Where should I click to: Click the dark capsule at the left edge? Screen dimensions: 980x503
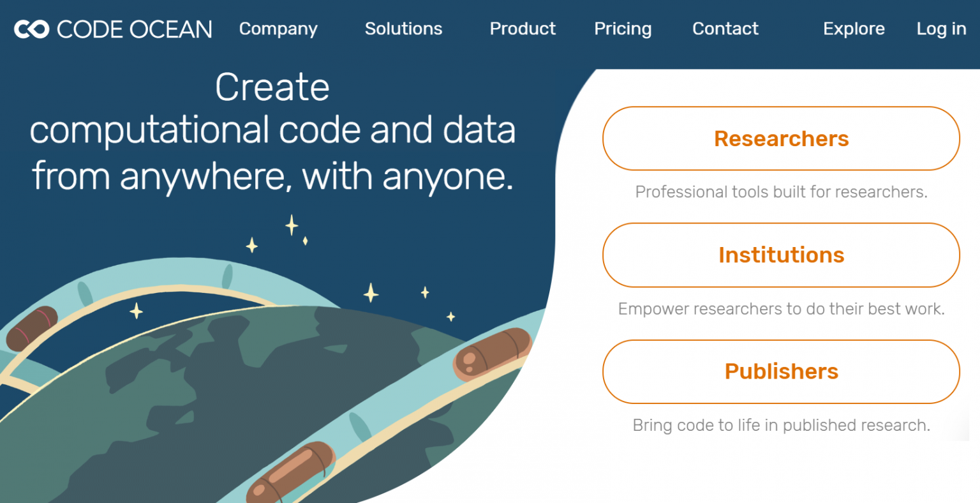pyautogui.click(x=32, y=328)
